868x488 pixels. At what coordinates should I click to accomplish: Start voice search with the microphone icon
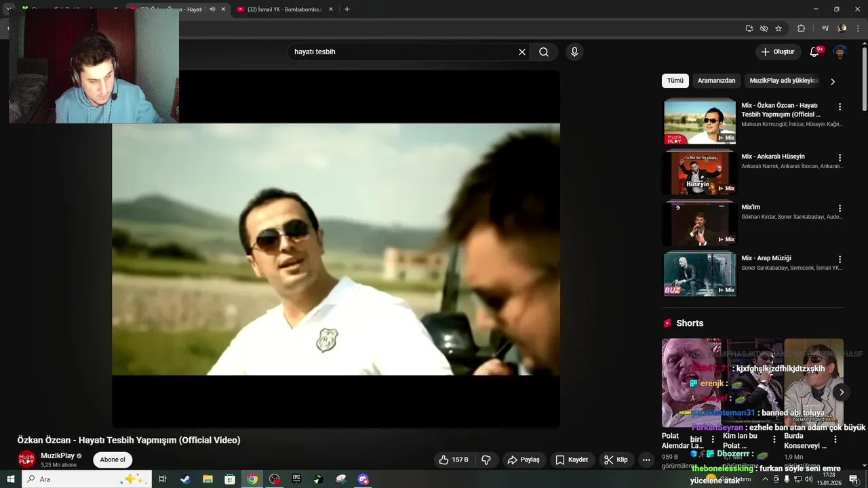(574, 52)
